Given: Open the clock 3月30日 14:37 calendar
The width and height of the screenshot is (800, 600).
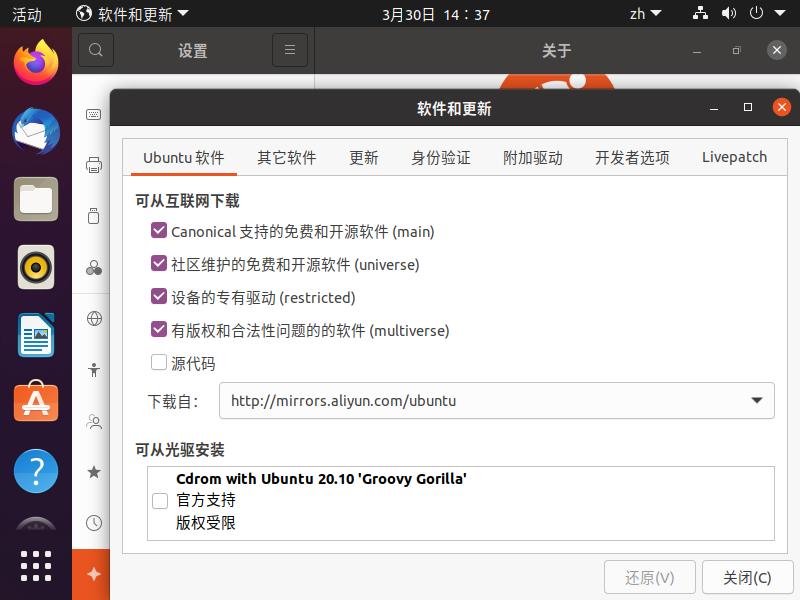Looking at the screenshot, I should pyautogui.click(x=436, y=14).
